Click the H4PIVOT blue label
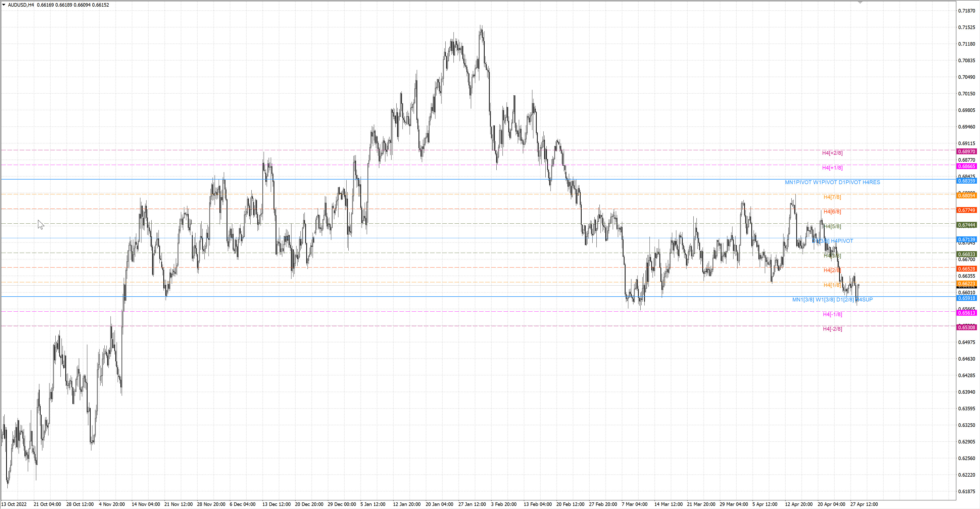Viewport: 980px width, 509px height. (x=842, y=241)
